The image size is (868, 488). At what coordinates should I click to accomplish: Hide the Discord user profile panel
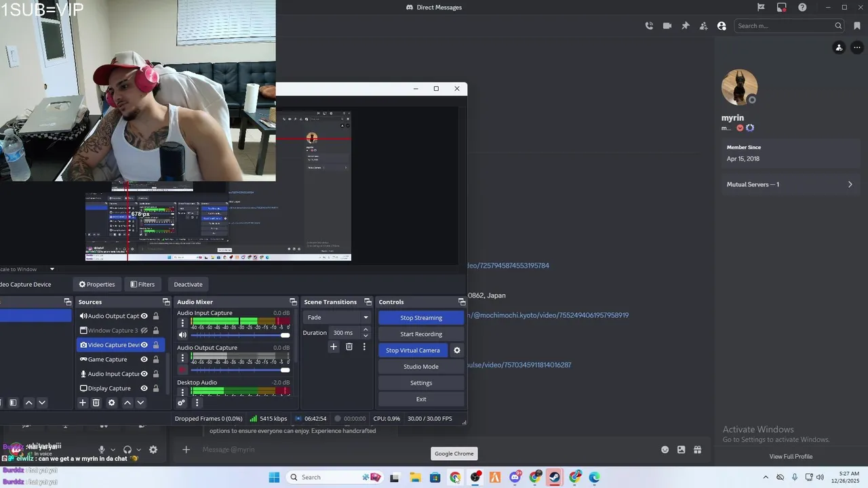tap(722, 26)
